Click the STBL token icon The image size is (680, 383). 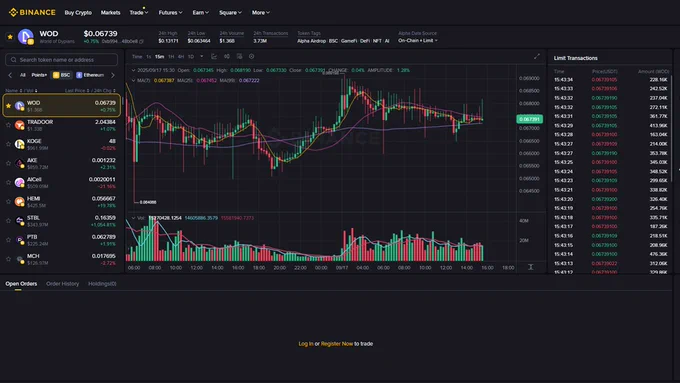tap(20, 221)
